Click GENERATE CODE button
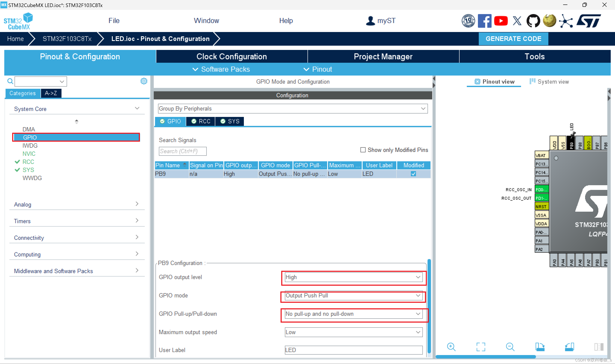The height and width of the screenshot is (364, 615). 514,39
